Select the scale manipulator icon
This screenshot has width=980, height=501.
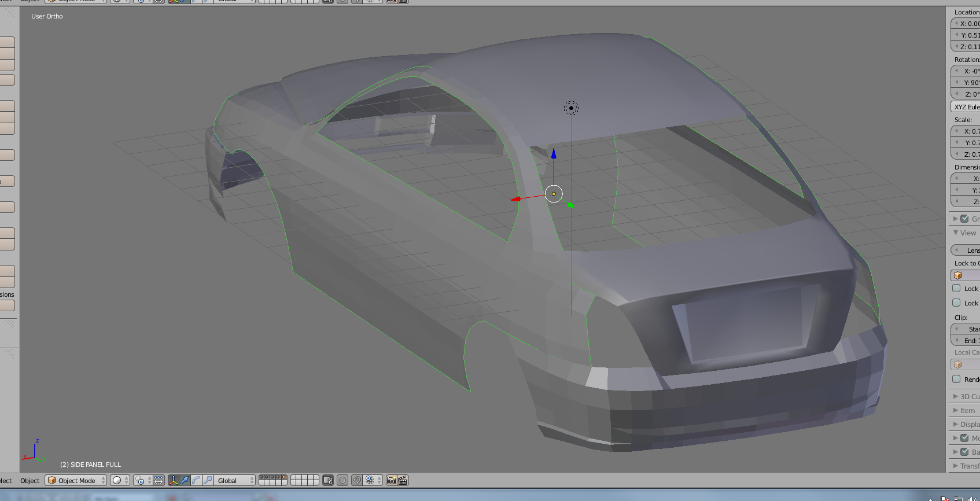[208, 480]
